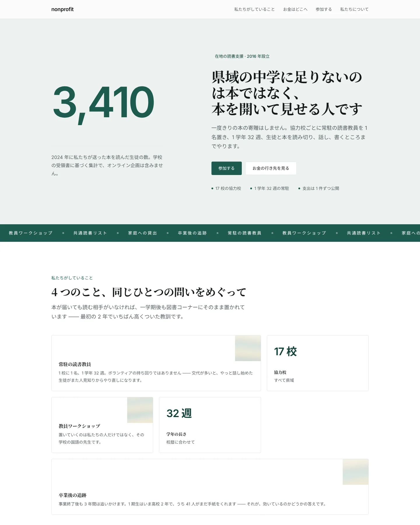Click the thumbnail on 教員ワークショップ card
420x525 pixels.
click(x=140, y=410)
